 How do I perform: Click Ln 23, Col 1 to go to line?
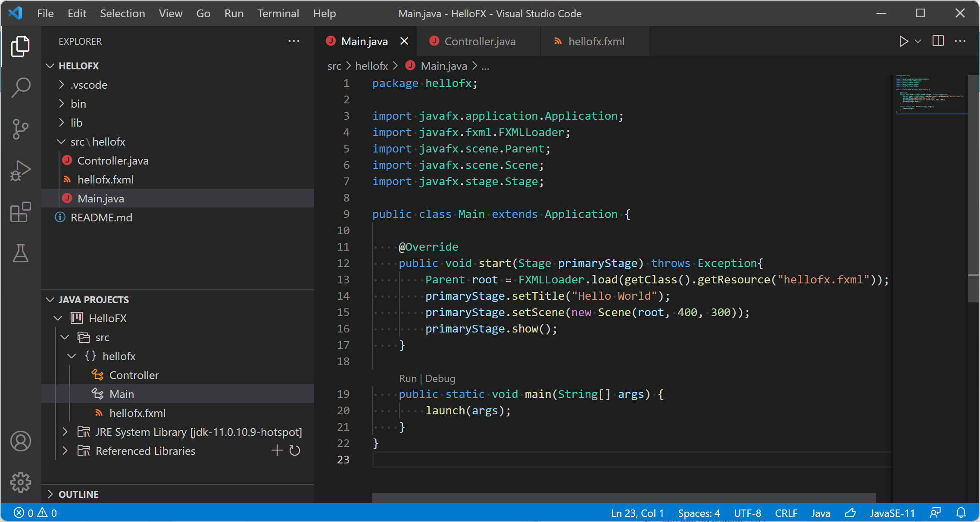click(x=637, y=513)
